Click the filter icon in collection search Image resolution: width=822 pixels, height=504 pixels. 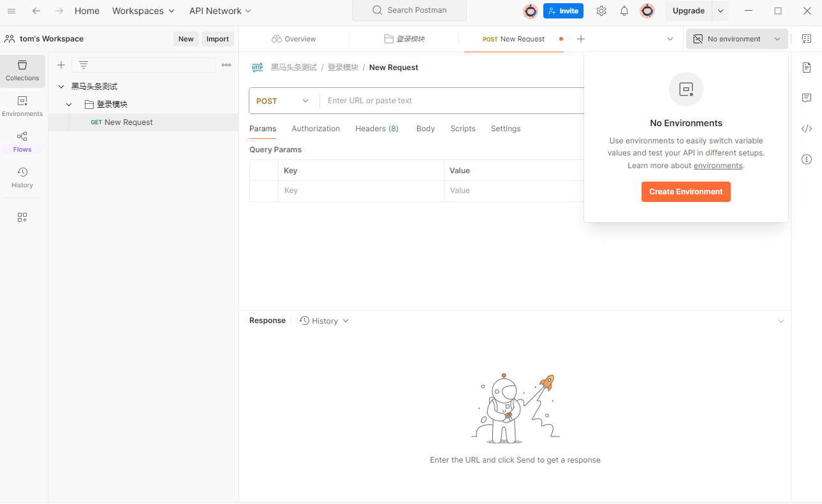[x=83, y=65]
